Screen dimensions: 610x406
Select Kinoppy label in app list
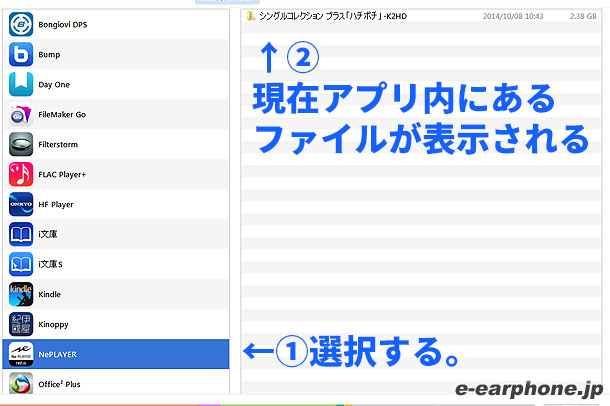[x=53, y=324]
